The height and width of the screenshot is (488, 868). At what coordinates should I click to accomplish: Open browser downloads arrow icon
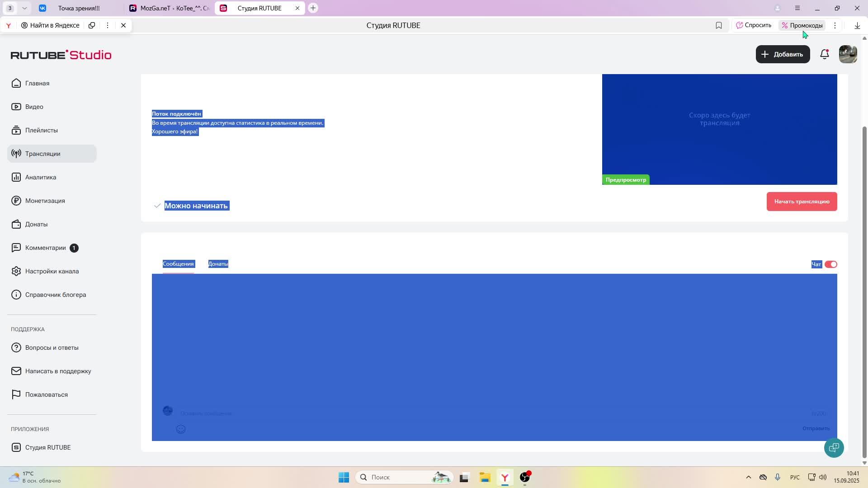(x=857, y=25)
